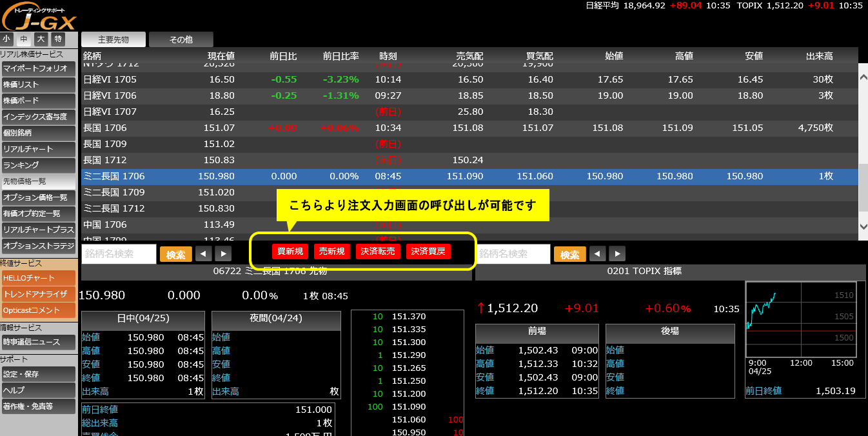The height and width of the screenshot is (436, 868).
Task: Open リアルチャートプラス
Action: pos(39,230)
